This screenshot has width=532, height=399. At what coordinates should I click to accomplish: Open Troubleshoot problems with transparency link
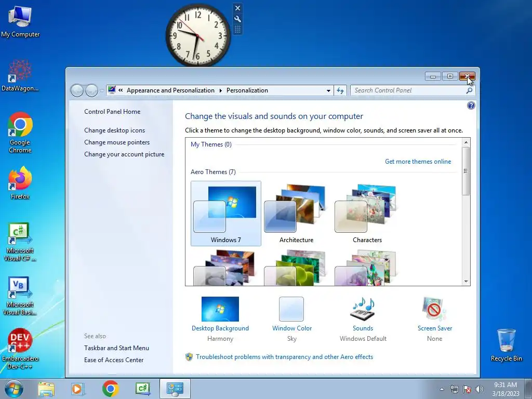pos(284,357)
